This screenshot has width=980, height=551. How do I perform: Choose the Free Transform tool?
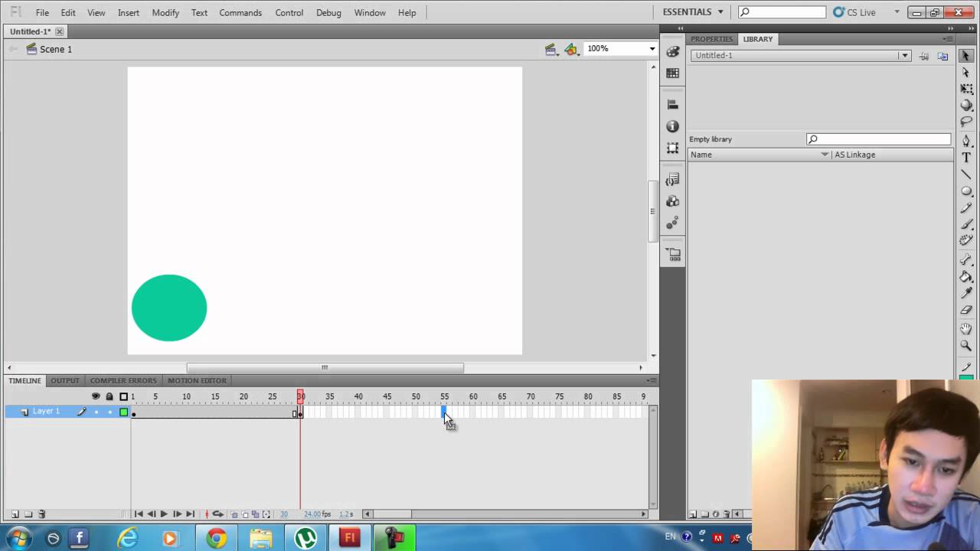(x=966, y=90)
